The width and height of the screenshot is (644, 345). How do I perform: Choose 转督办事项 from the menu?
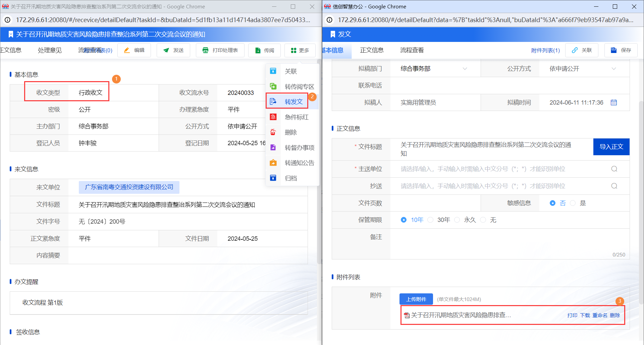click(x=292, y=148)
